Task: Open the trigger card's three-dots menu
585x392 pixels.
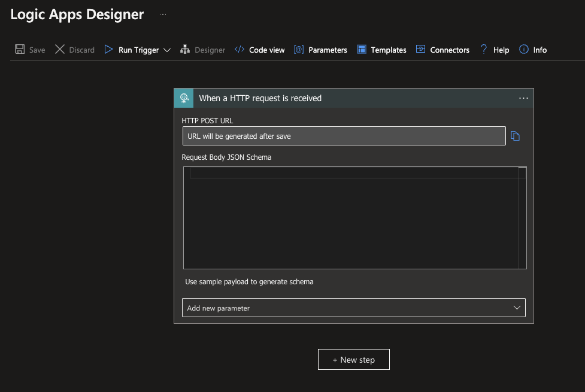Action: (523, 98)
